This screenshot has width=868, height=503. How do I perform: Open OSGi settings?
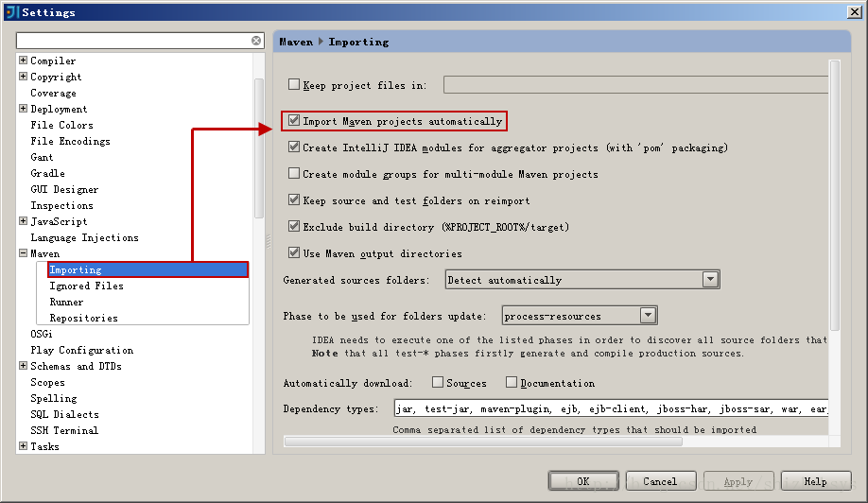(x=42, y=334)
